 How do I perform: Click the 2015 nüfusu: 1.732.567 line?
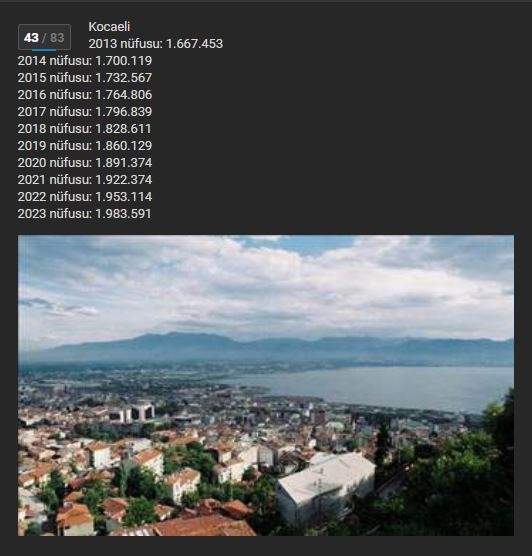pyautogui.click(x=85, y=78)
